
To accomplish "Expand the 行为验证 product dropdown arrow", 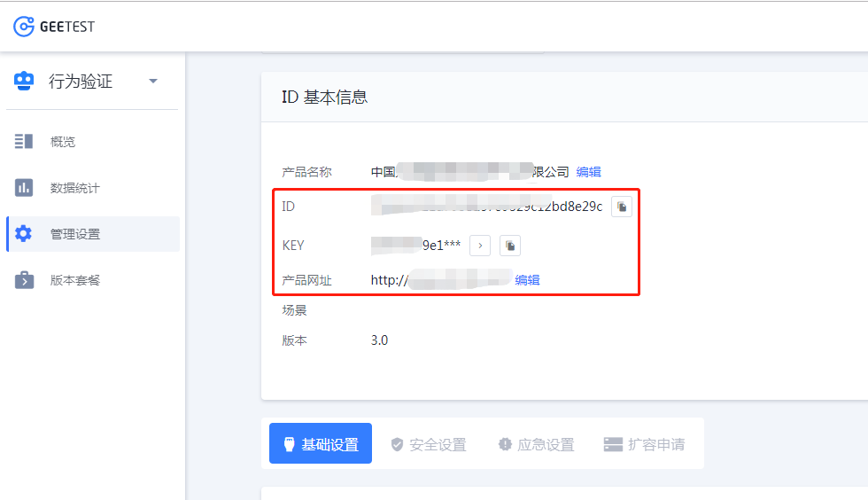I will click(153, 82).
